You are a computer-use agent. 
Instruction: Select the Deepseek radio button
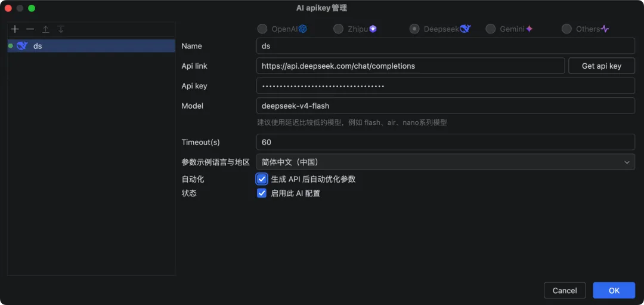point(414,29)
